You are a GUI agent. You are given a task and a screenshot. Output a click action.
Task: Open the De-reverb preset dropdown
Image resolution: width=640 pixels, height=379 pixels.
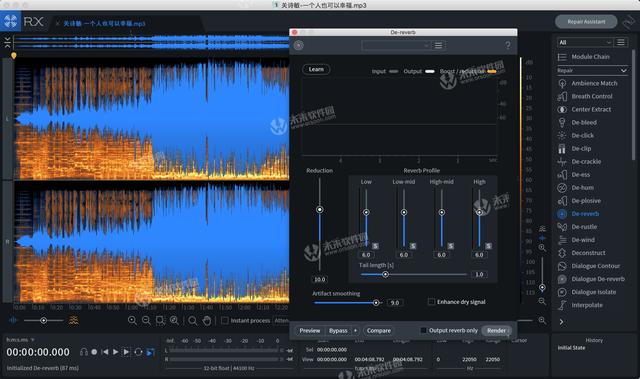coord(396,45)
